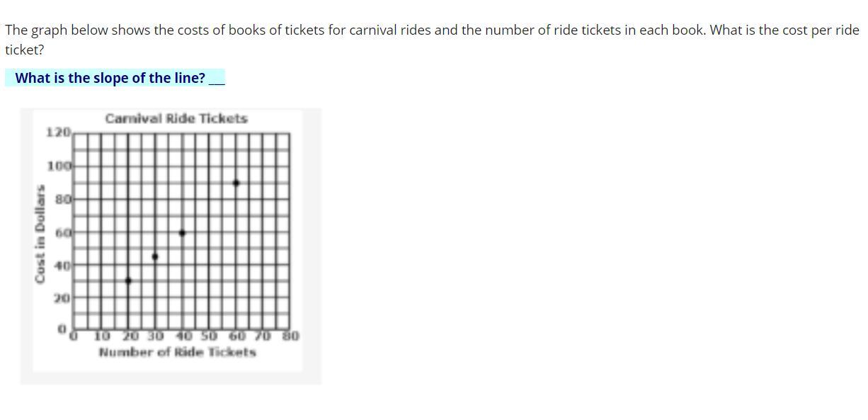The width and height of the screenshot is (868, 420).
Task: Click the data point at 60 tickets
Action: (236, 183)
